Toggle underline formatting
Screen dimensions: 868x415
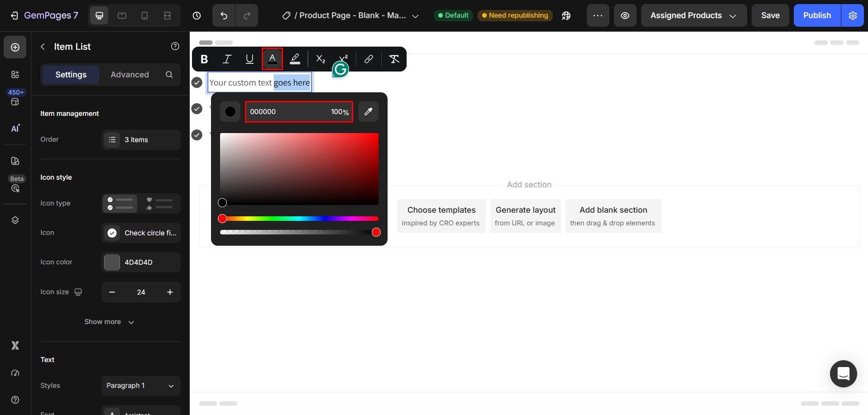pos(249,59)
